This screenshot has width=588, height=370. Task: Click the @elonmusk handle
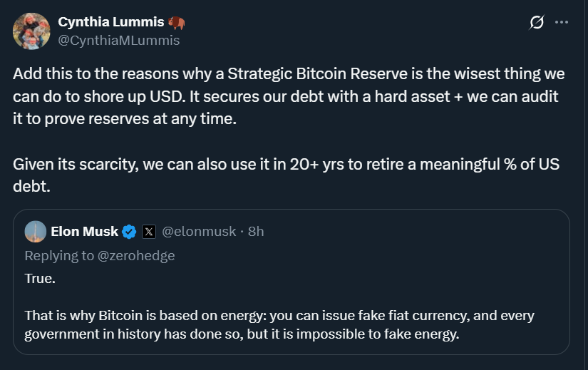coord(197,231)
